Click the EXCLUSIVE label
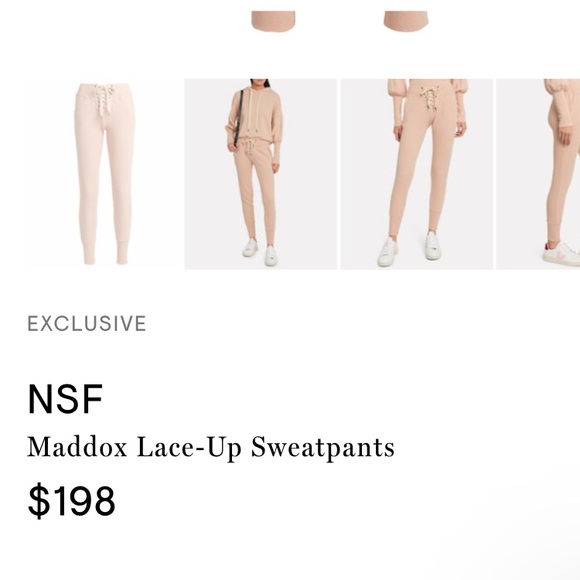The image size is (580, 580). (87, 323)
